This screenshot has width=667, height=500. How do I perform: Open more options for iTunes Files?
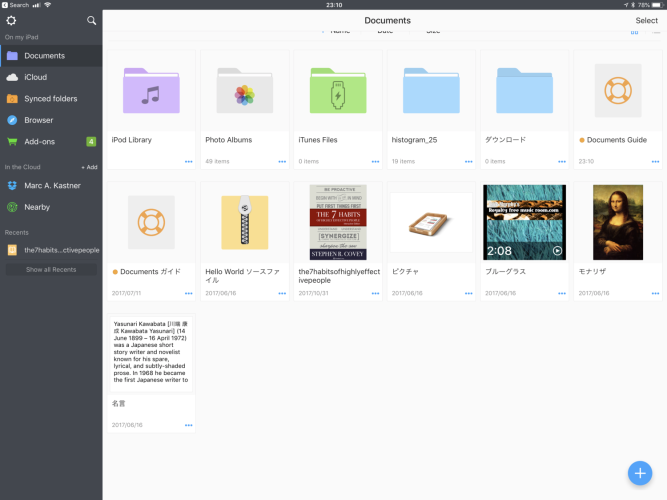374,161
